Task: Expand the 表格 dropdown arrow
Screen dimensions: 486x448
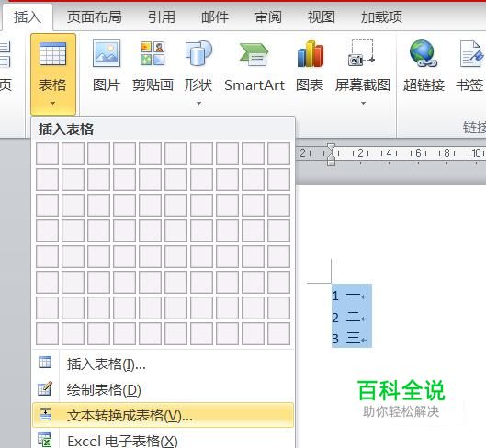Action: tap(53, 103)
